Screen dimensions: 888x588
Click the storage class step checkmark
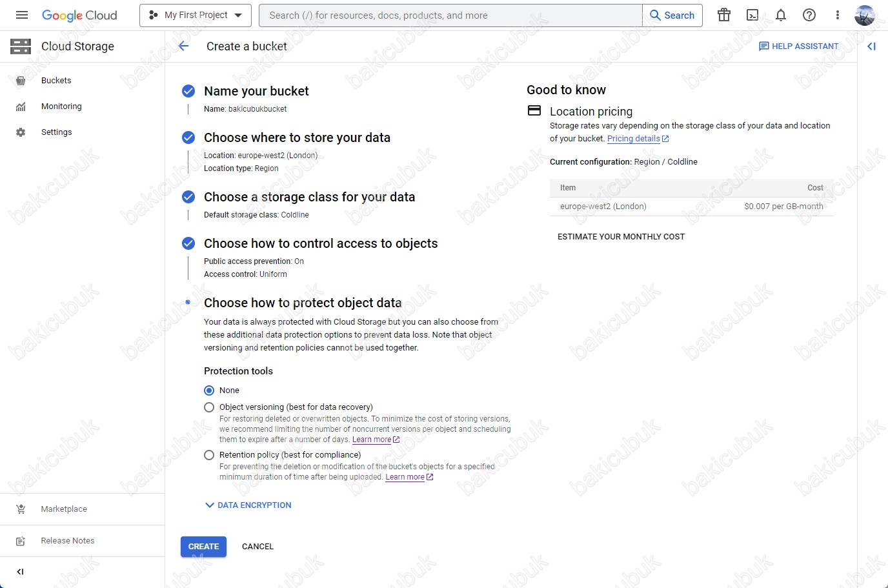tap(188, 197)
